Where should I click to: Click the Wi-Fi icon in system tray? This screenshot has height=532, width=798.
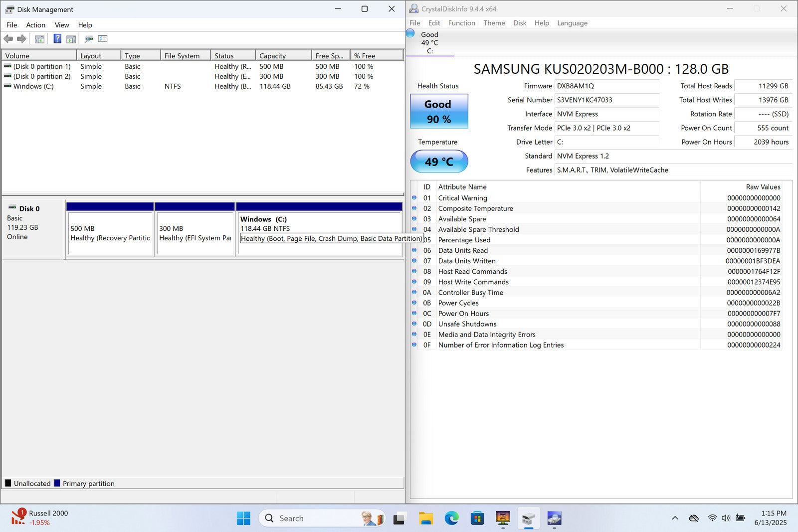(712, 518)
